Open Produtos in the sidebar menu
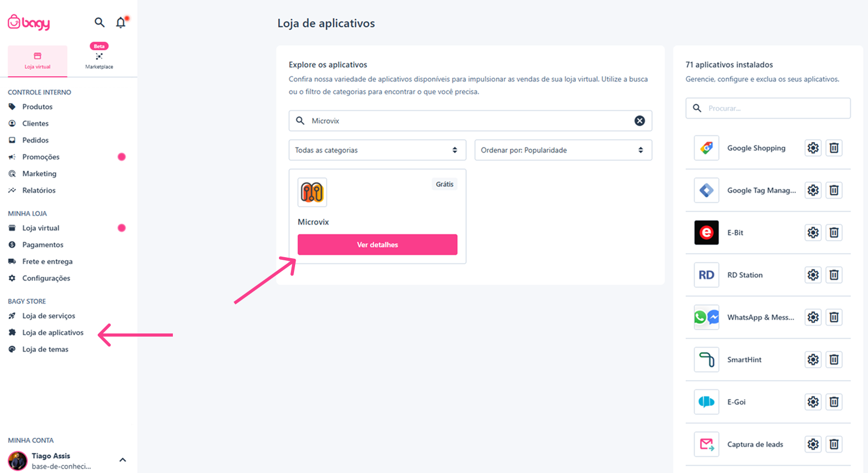 [38, 107]
